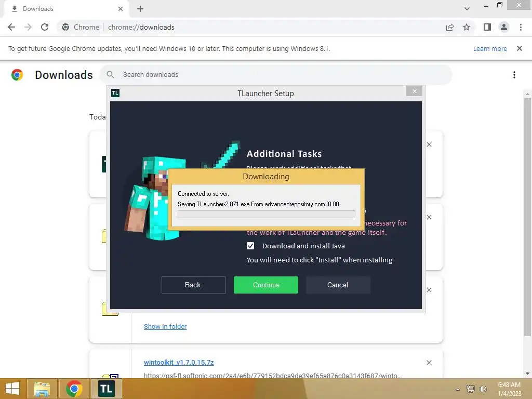Click the search magnifier icon
The image size is (532, 399).
[x=110, y=75]
